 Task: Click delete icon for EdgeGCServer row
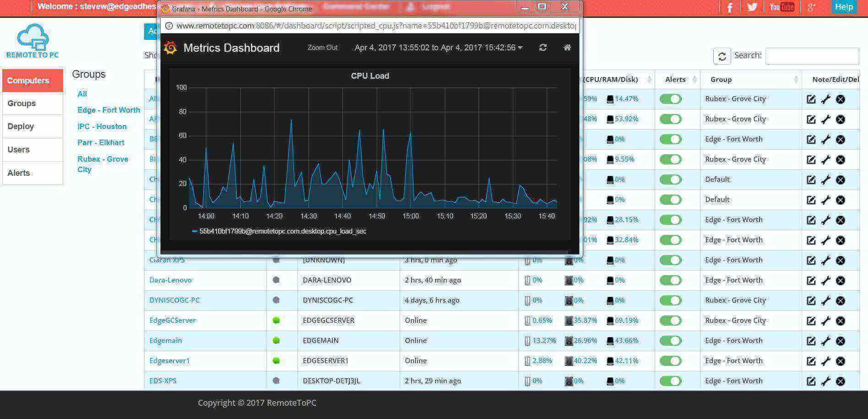tap(841, 321)
